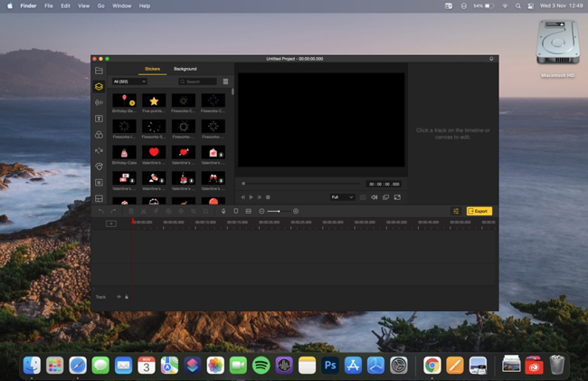
Task: Click the volume speaker icon under preview
Action: 375,197
